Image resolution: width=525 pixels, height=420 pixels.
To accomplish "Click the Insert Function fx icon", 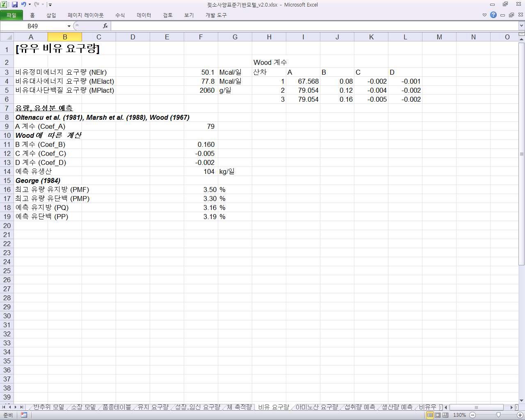I will tap(105, 26).
